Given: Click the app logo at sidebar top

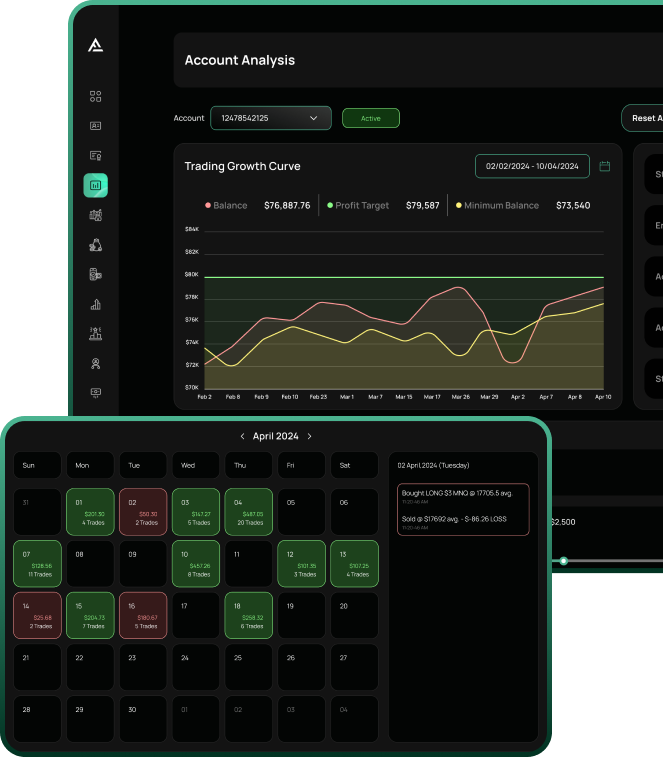Looking at the screenshot, I should tap(96, 45).
